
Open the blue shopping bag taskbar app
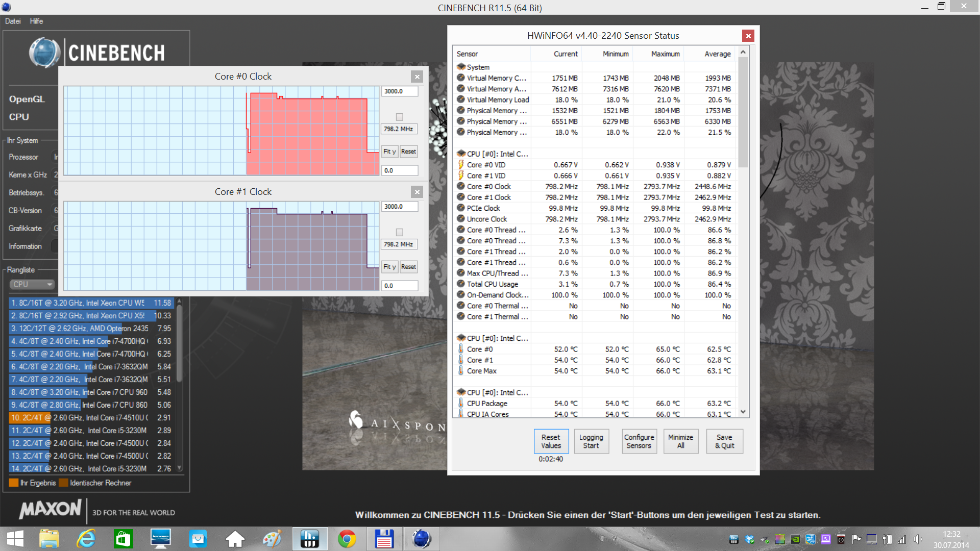point(198,539)
